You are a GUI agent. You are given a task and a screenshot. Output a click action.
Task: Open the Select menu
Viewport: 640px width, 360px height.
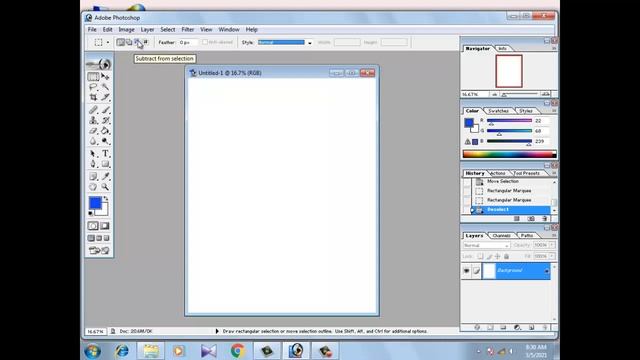(168, 29)
